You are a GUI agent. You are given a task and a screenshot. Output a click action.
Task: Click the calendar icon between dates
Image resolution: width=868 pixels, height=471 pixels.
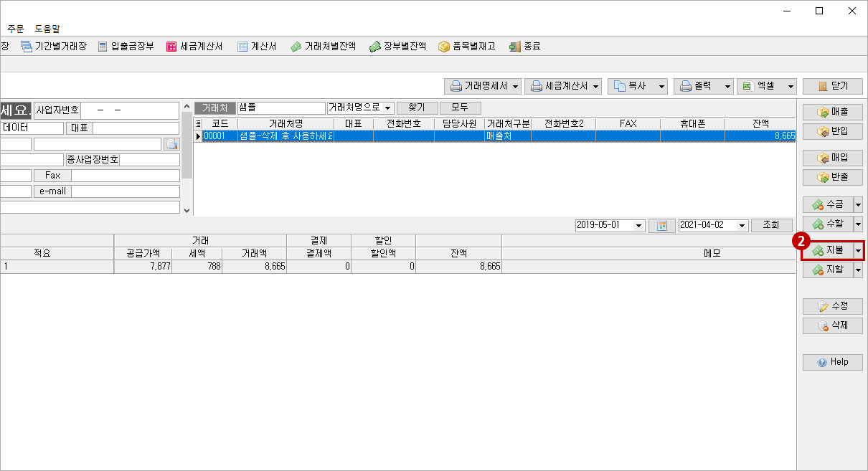click(x=662, y=225)
